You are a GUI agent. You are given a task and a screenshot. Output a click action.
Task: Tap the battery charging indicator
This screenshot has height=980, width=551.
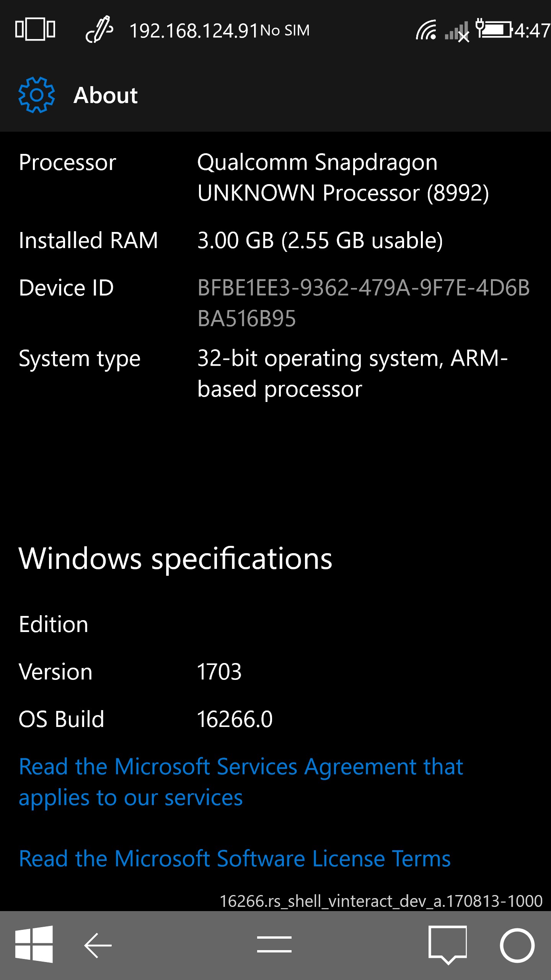click(x=494, y=29)
